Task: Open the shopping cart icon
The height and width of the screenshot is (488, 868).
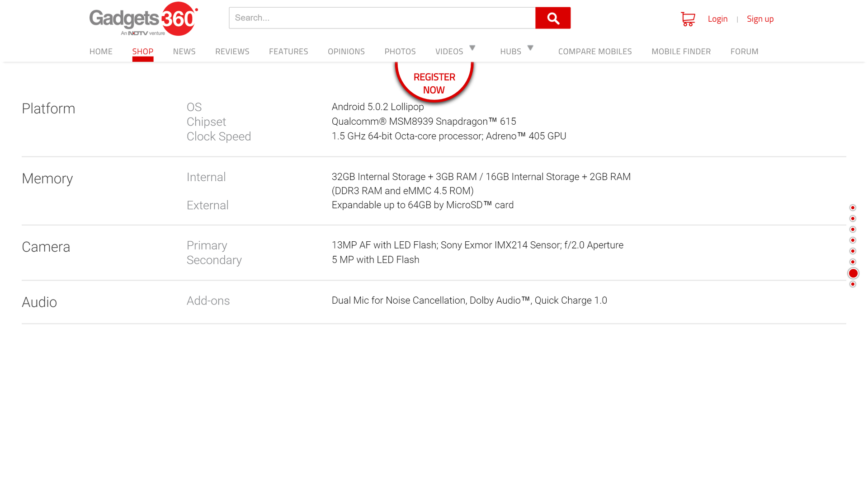Action: coord(688,19)
